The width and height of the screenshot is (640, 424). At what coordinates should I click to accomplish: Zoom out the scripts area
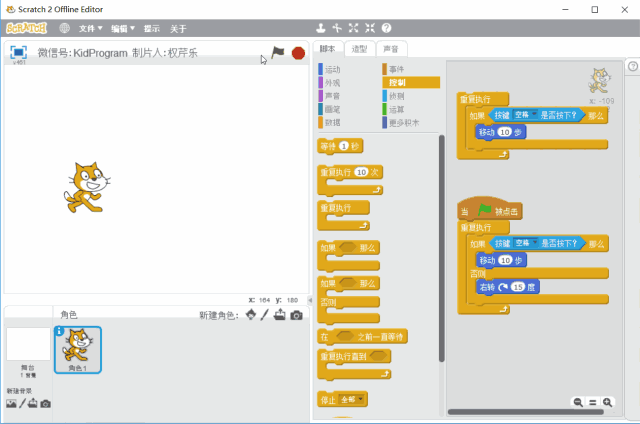pos(578,402)
